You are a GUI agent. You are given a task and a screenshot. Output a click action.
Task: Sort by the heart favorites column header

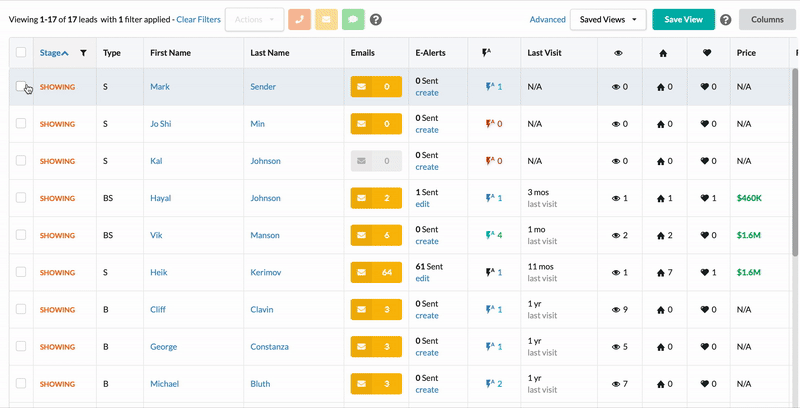coord(706,53)
